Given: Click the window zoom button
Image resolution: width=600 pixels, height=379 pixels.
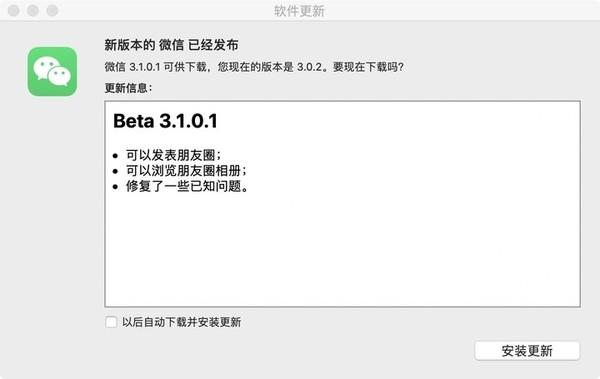Looking at the screenshot, I should click(52, 10).
